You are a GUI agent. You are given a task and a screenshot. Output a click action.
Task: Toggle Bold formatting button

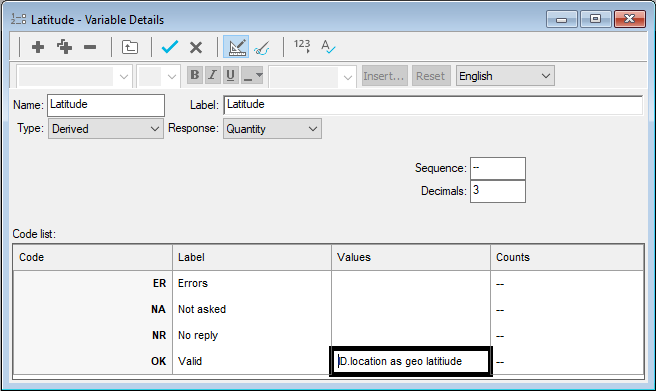195,76
